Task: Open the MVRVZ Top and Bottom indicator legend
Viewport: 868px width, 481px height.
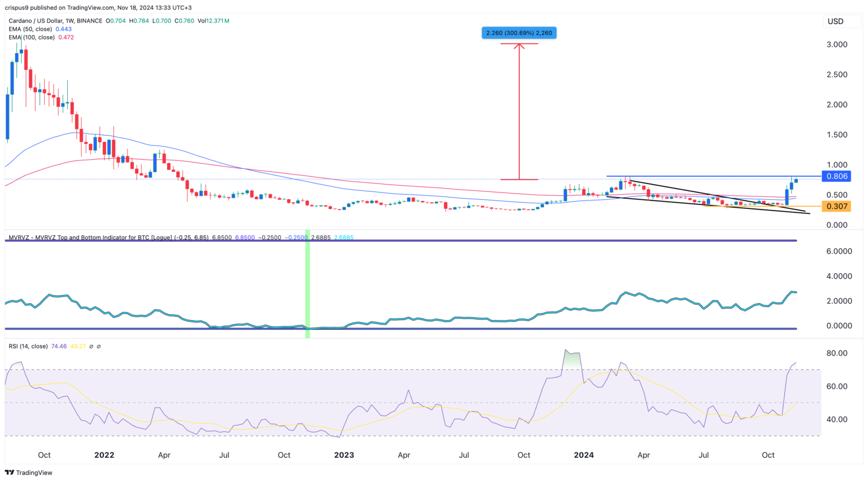Action: (68, 237)
